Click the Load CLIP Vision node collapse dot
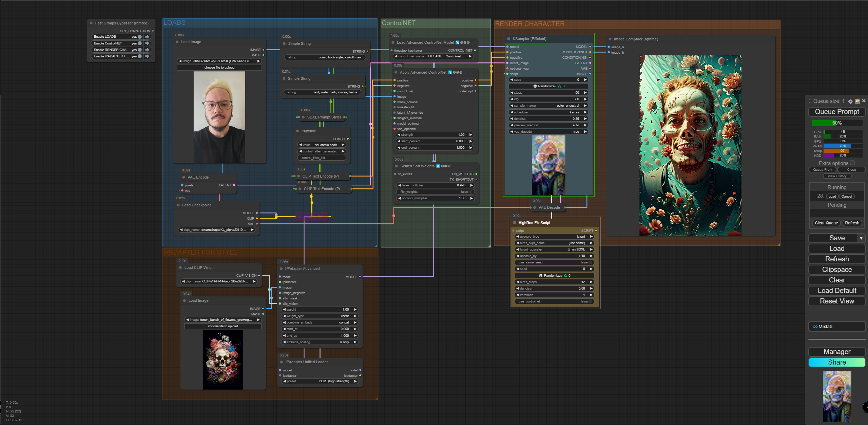Image resolution: width=868 pixels, height=425 pixels. (x=180, y=268)
